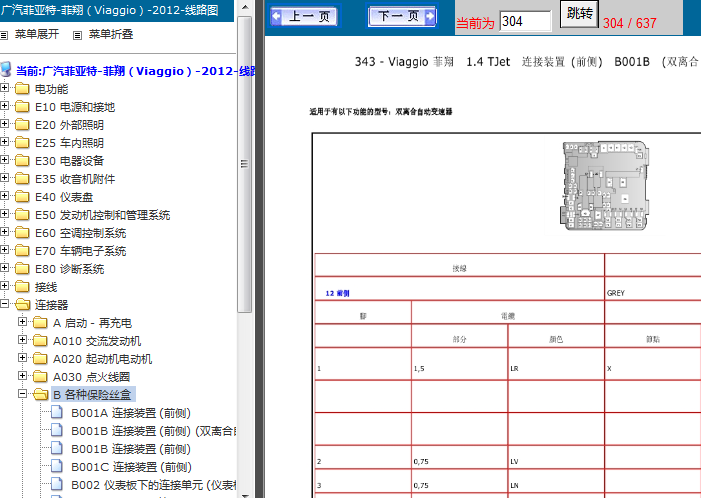Image resolution: width=701 pixels, height=498 pixels.
Task: Select A010 交流发电机 tree item
Action: tap(97, 341)
